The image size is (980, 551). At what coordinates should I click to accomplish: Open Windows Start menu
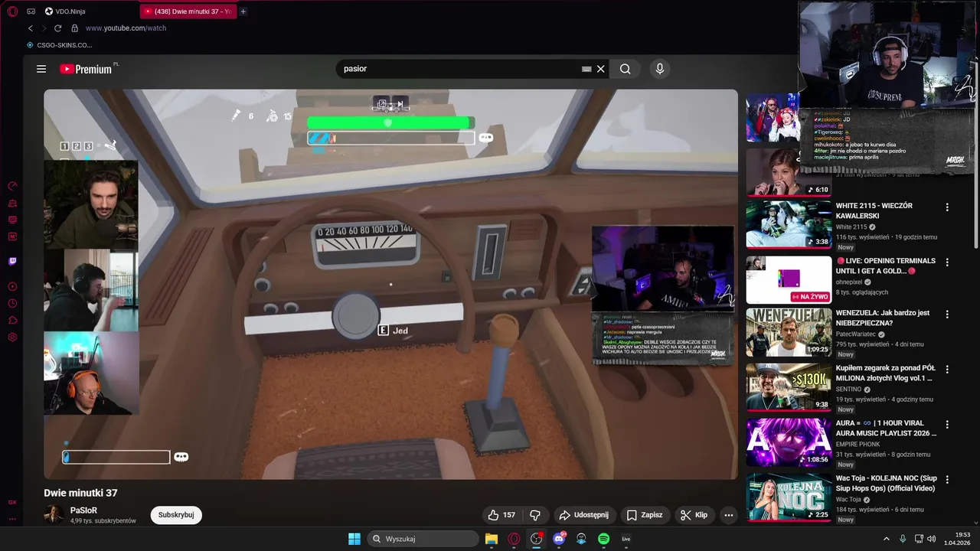(354, 539)
